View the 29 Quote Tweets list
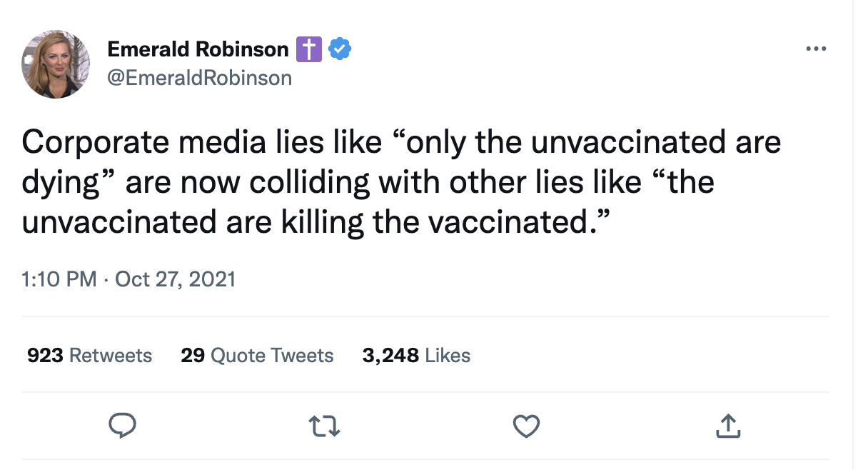Screen dimensions: 868x470 click(257, 355)
